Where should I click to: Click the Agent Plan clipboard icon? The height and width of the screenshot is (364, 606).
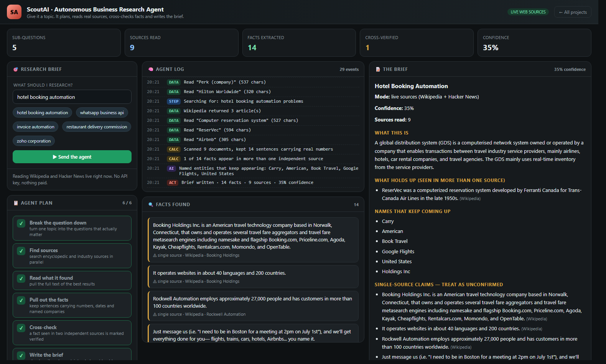click(x=16, y=203)
